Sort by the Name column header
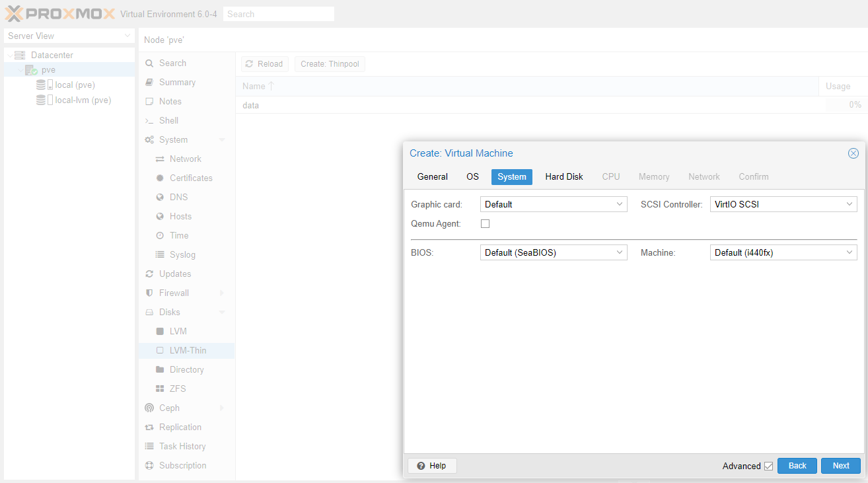 526,87
